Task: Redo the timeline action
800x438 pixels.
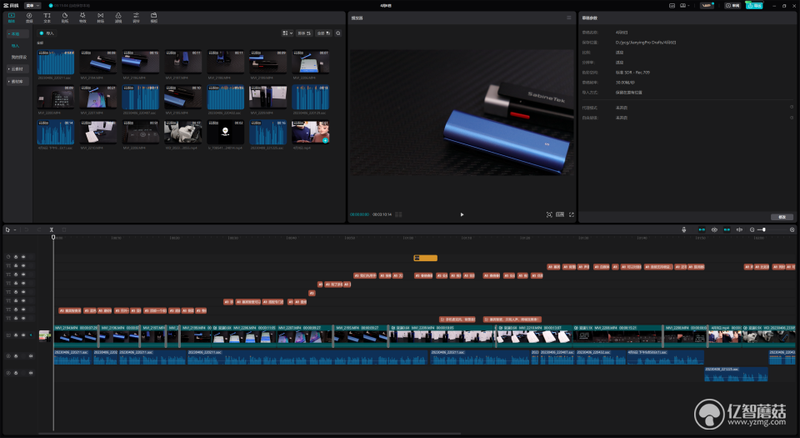Action: coord(39,230)
